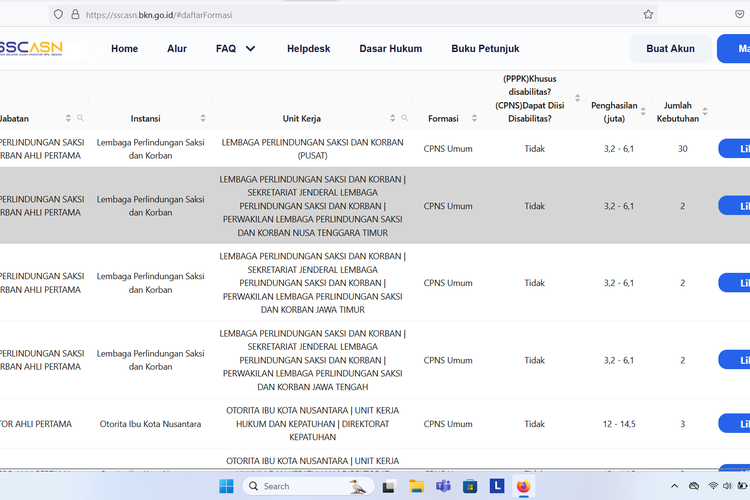This screenshot has height=500, width=750.
Task: Sort table by Instansi column
Action: 203,118
